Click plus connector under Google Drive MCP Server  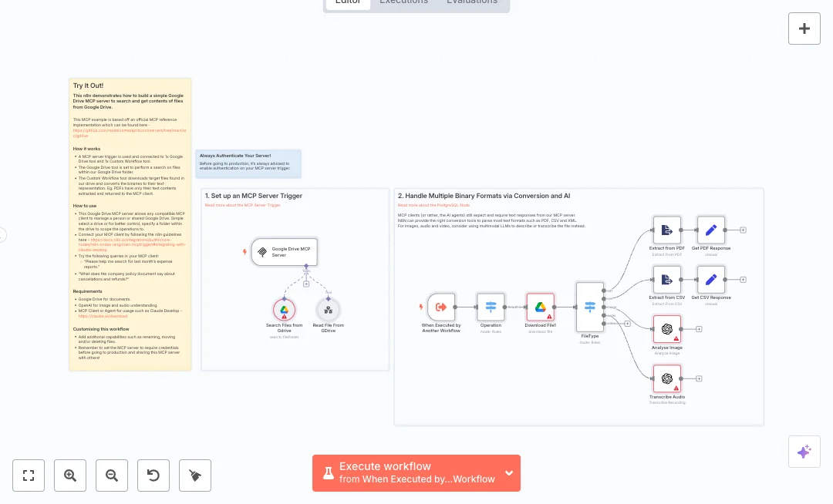click(x=306, y=284)
